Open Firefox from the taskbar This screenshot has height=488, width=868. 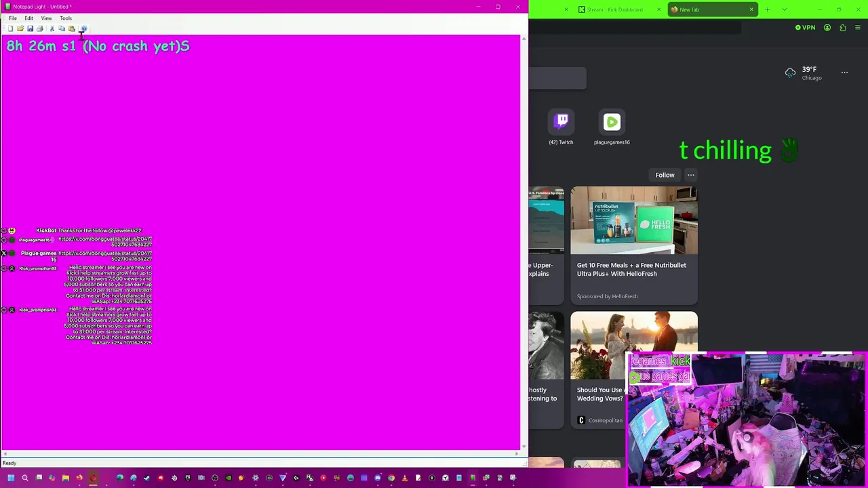[79, 478]
